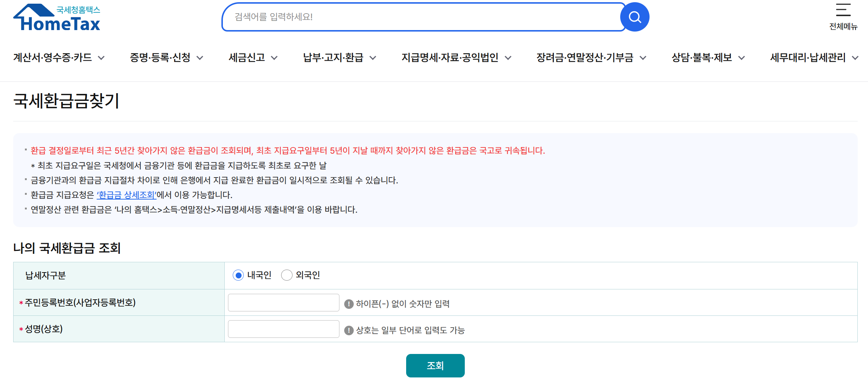The width and height of the screenshot is (868, 380).
Task: Follow the 환급금 상세조회 link
Action: (127, 195)
